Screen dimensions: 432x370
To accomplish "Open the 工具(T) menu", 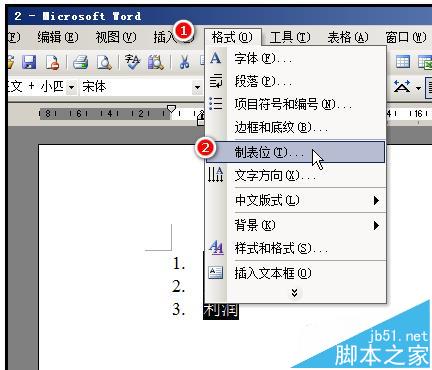I will click(290, 37).
